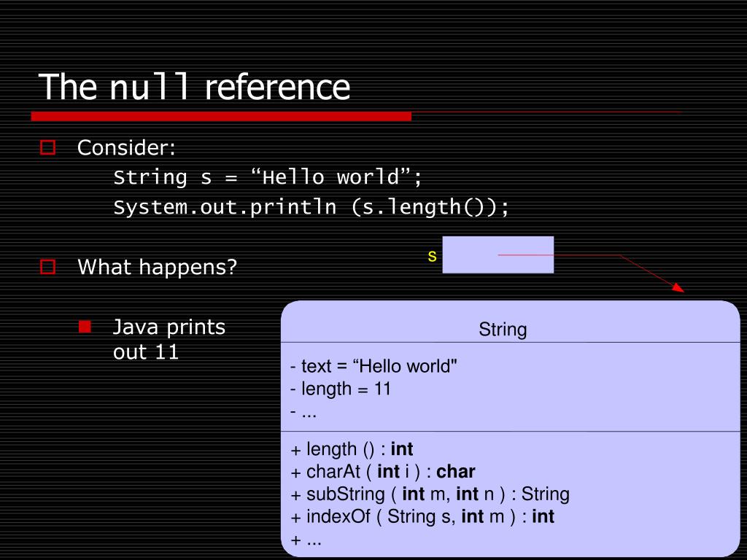Click the reference box for variable s

[x=498, y=254]
